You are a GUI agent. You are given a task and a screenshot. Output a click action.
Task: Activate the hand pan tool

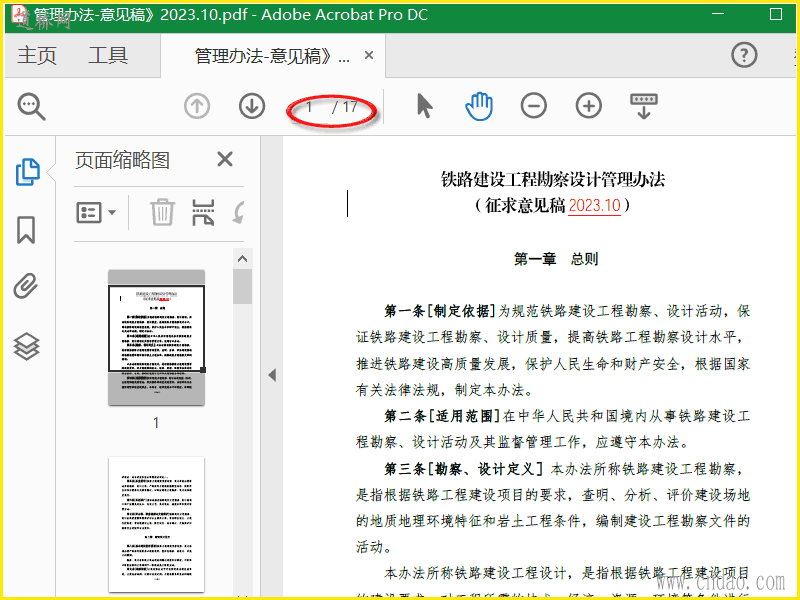click(x=479, y=107)
